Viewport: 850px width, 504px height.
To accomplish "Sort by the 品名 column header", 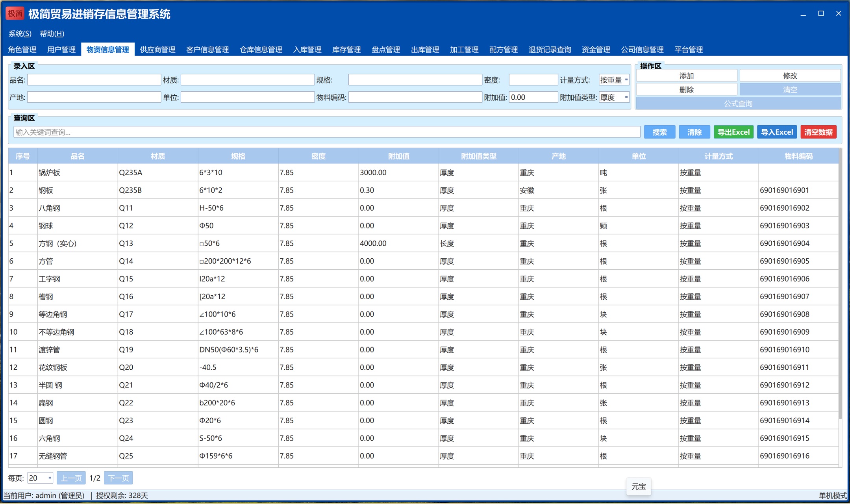I will (78, 156).
